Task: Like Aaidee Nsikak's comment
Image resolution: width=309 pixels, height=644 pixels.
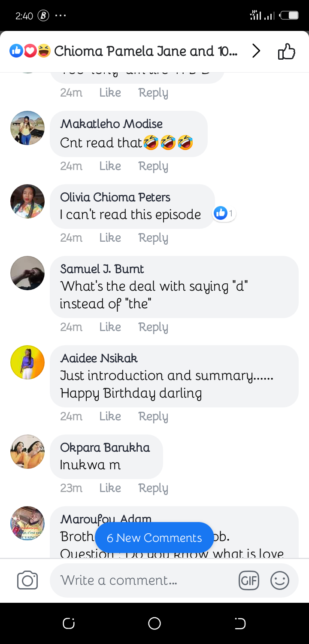Action: (x=110, y=416)
